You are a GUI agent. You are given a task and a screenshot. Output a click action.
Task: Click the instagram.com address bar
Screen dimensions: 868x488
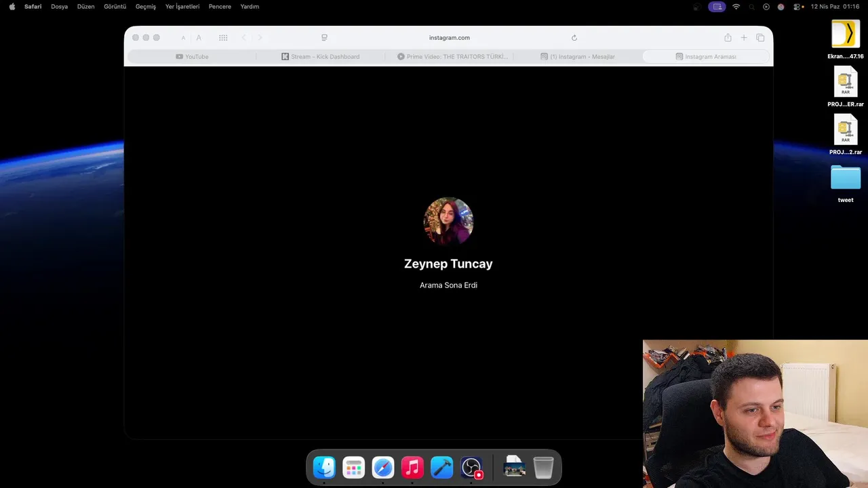point(449,38)
